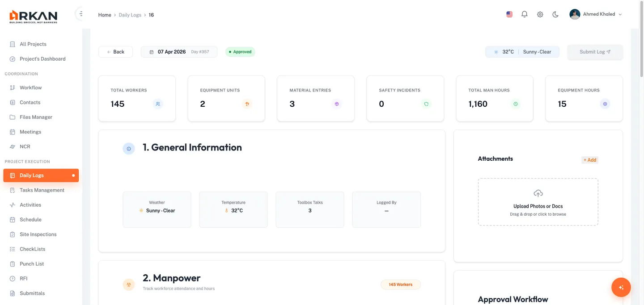This screenshot has height=305, width=644.
Task: Open Tasks Management in the sidebar
Action: 42,190
